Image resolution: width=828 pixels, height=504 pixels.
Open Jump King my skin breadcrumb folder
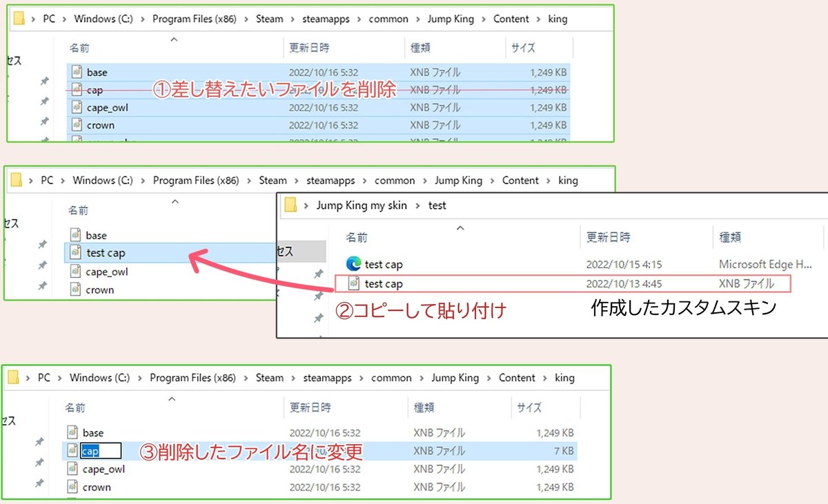coord(362,205)
